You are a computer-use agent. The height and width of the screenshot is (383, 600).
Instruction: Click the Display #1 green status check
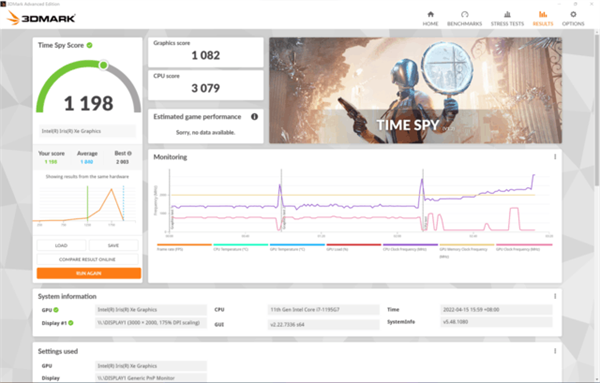[x=71, y=323]
